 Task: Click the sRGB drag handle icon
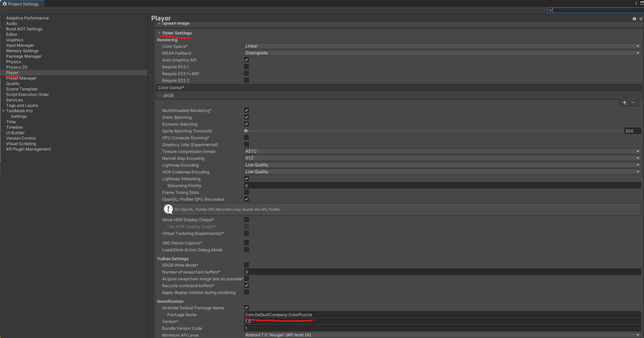[159, 96]
